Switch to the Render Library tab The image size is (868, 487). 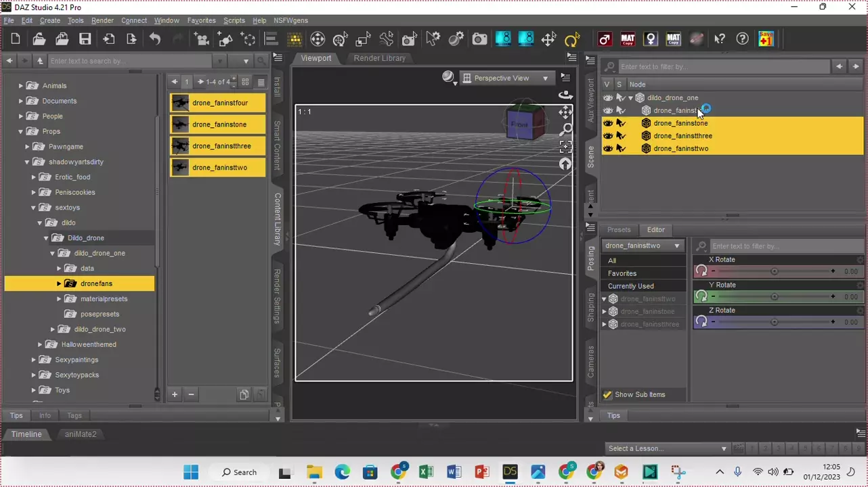[x=379, y=58]
